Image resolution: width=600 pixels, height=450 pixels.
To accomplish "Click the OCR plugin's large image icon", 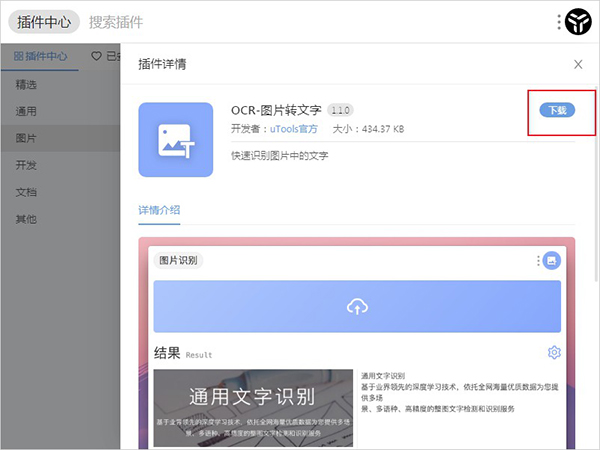I will tap(175, 139).
